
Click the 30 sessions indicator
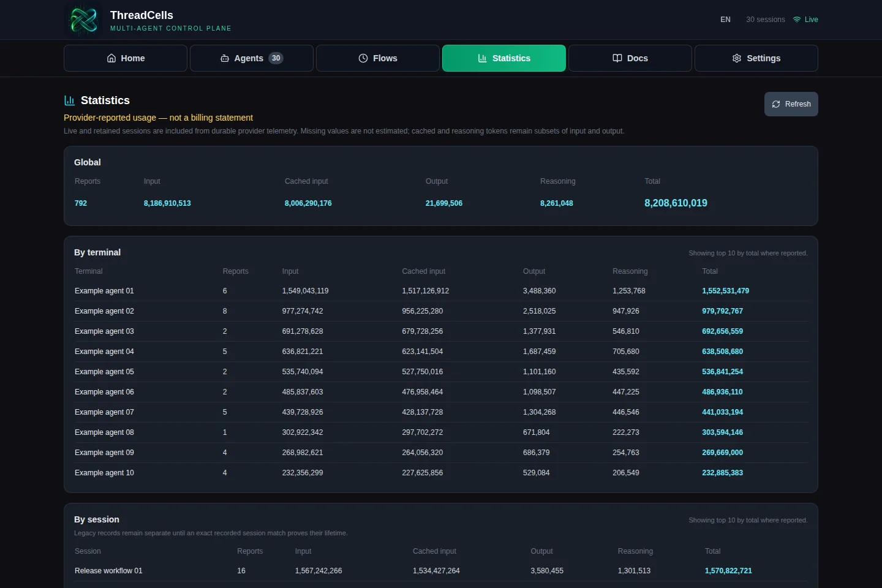(766, 20)
